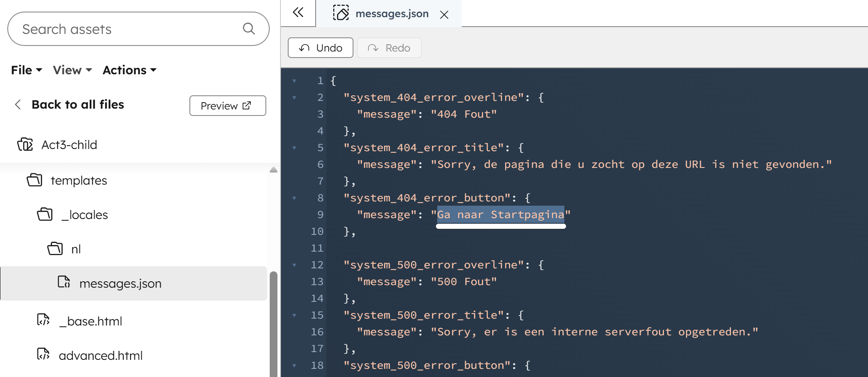Screen dimensions: 868x377
Task: Collapse sidebar with double chevron
Action: pyautogui.click(x=298, y=12)
